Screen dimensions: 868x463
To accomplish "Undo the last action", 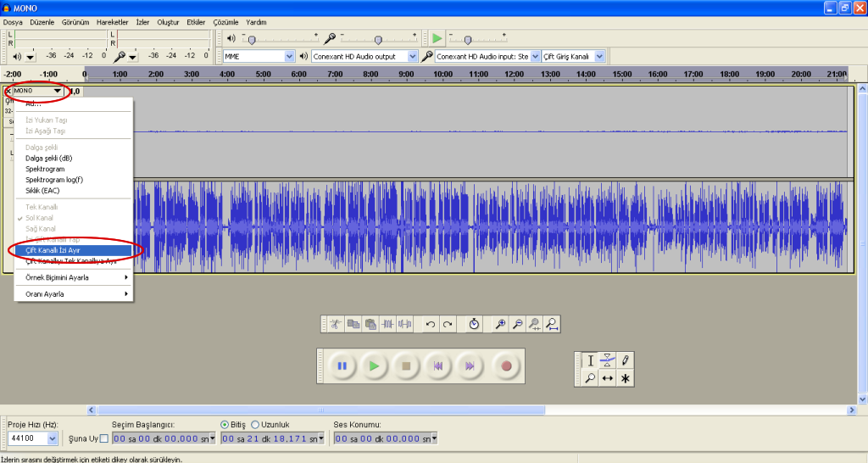I will click(430, 324).
